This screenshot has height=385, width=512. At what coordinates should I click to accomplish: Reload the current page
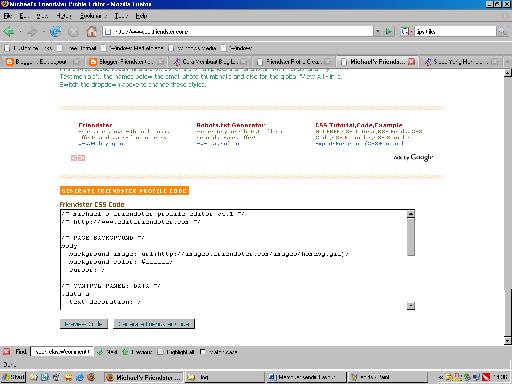pos(55,32)
